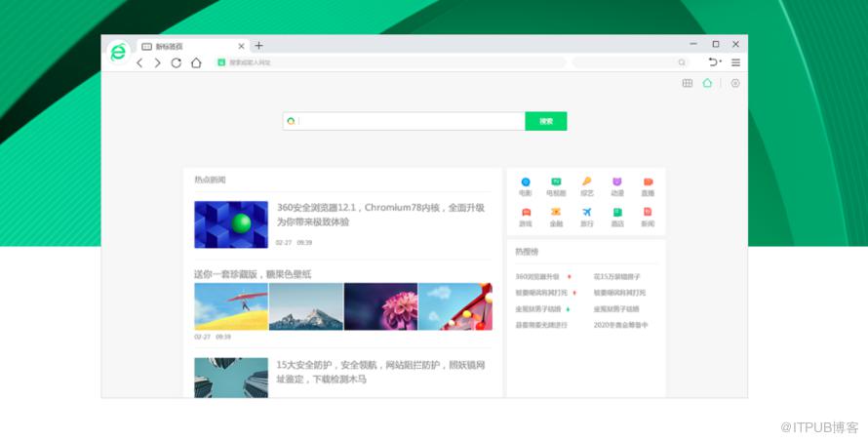The image size is (868, 442).
Task: Select the green house icon on new tab page
Action: (707, 83)
